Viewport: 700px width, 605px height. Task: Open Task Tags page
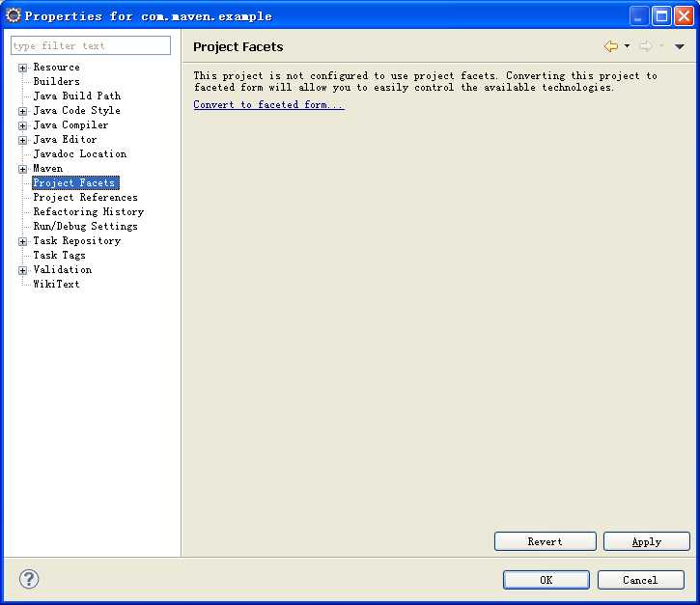tap(59, 255)
